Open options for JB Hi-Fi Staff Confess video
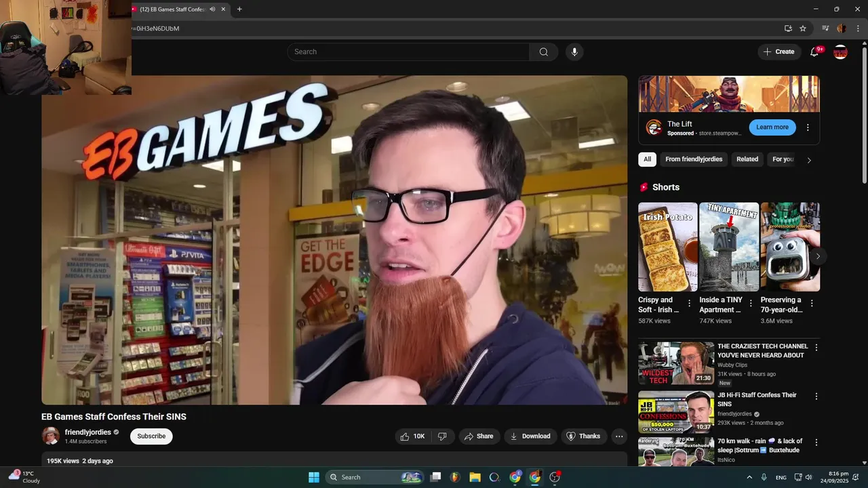This screenshot has height=488, width=868. pyautogui.click(x=816, y=396)
